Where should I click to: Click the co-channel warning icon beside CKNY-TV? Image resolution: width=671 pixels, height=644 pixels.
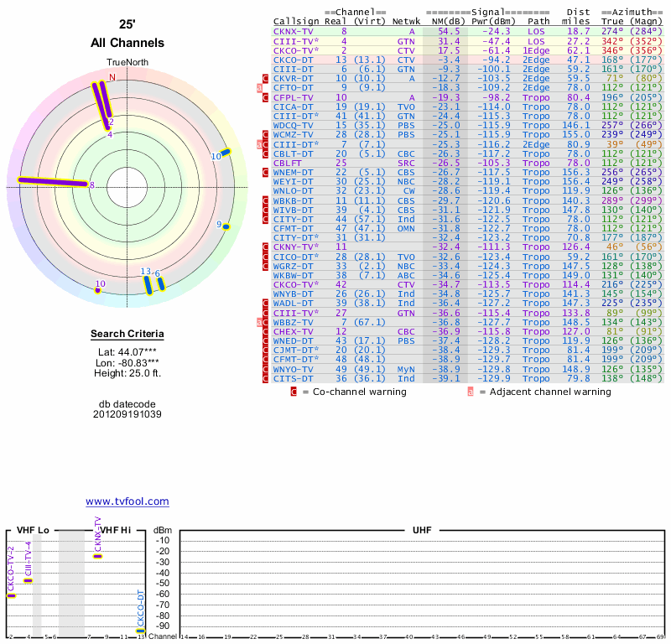click(x=267, y=247)
